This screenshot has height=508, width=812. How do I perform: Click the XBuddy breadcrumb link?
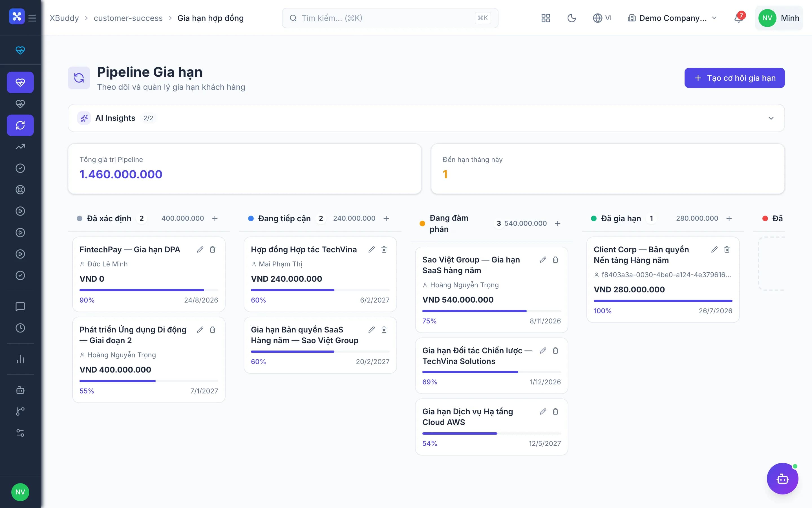tap(64, 18)
